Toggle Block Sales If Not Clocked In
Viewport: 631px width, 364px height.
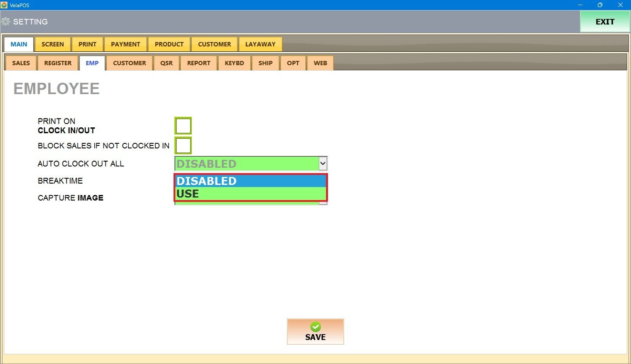[183, 145]
